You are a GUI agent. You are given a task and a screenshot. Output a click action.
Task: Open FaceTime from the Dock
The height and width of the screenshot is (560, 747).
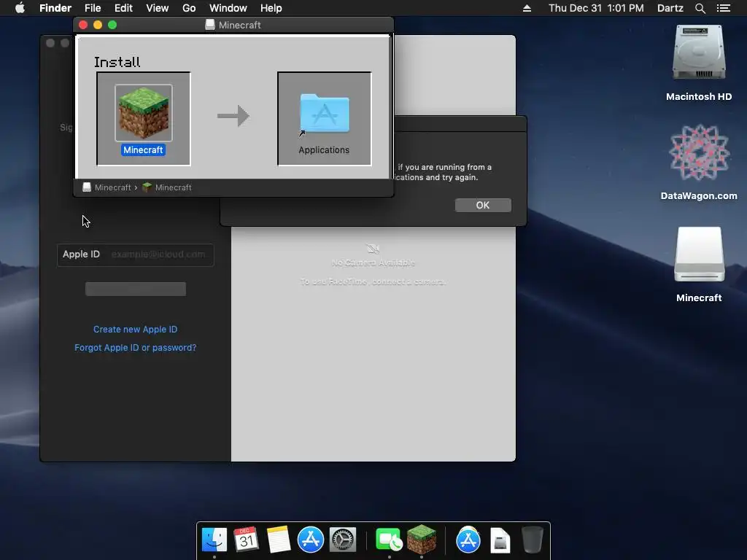390,540
